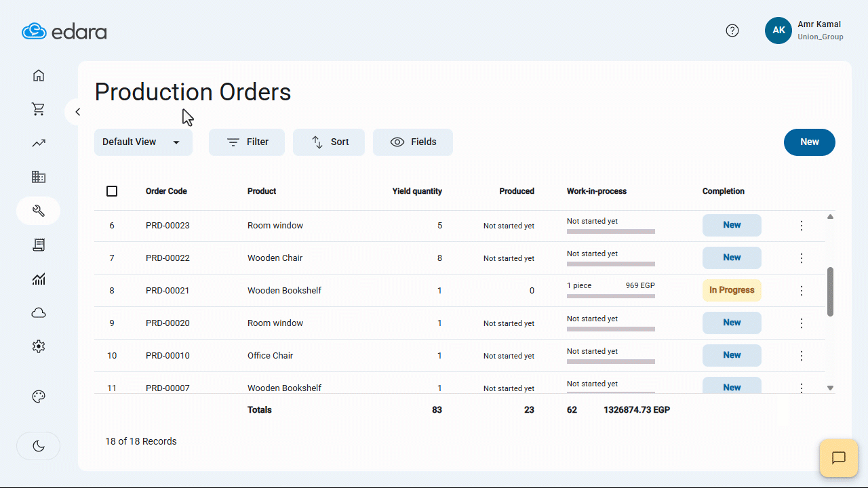Open the settings gear sidebar icon
The width and height of the screenshot is (868, 488).
coord(39,346)
